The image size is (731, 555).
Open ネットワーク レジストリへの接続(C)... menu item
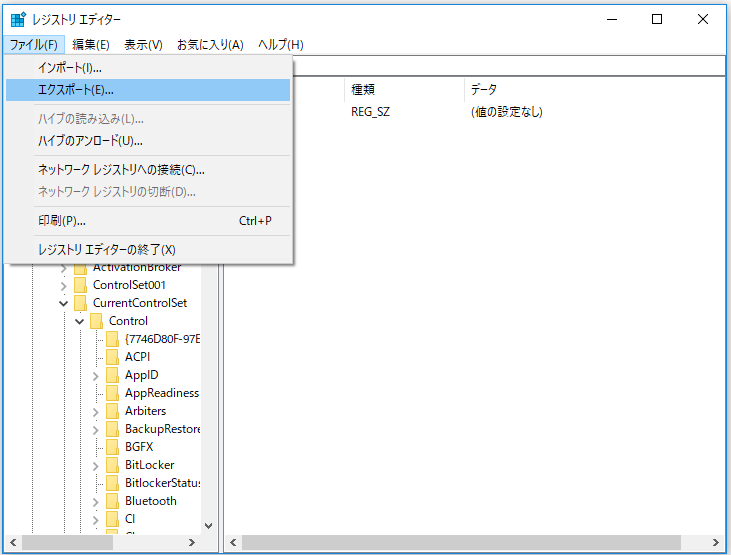coord(121,170)
